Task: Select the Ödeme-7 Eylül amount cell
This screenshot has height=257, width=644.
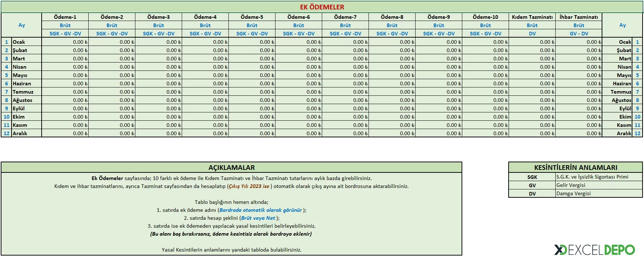Action: click(345, 108)
